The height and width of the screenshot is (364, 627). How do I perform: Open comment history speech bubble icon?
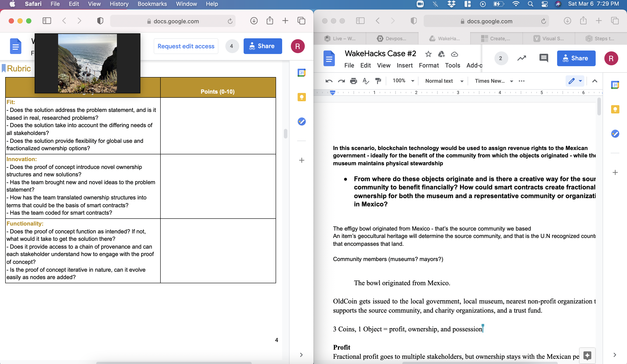(544, 58)
